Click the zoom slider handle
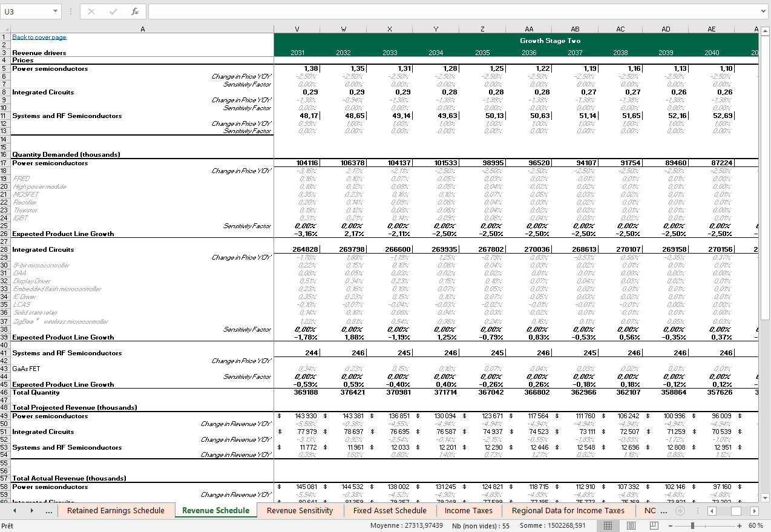This screenshot has width=771, height=532. click(x=692, y=526)
